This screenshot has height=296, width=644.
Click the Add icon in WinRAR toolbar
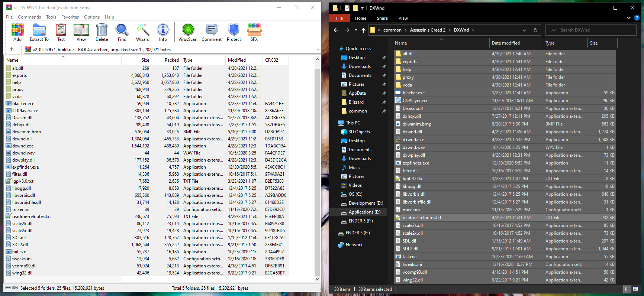click(17, 32)
